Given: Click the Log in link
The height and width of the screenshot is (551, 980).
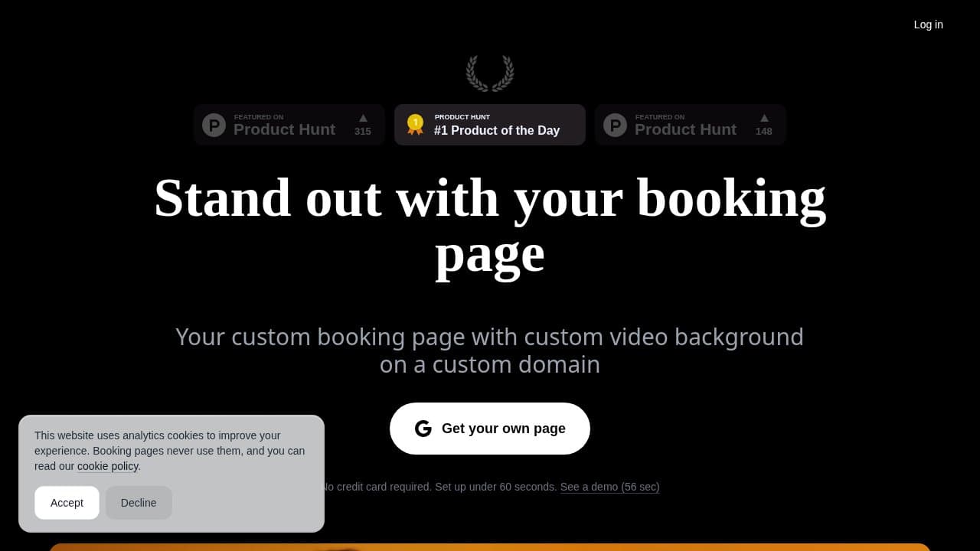Looking at the screenshot, I should (x=928, y=24).
